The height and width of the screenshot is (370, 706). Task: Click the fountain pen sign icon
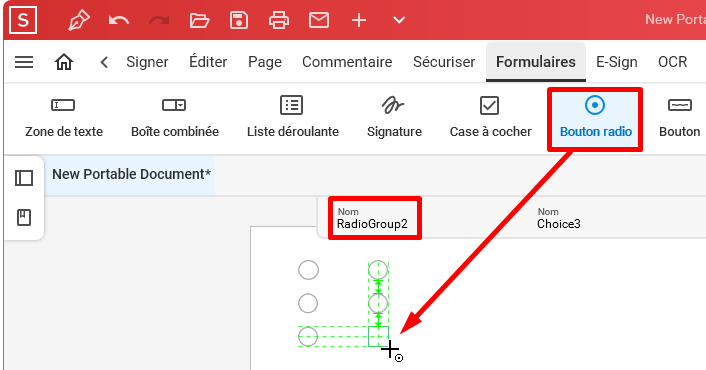point(79,20)
